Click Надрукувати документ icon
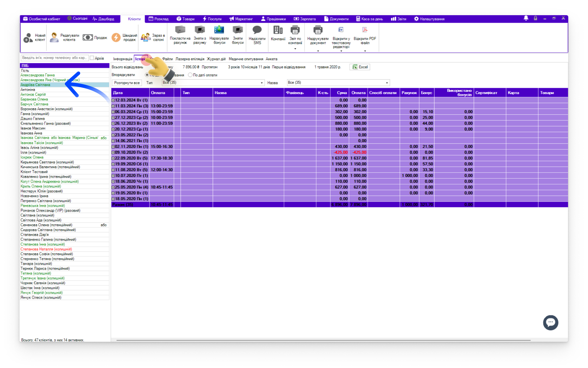The image size is (588, 368). click(x=318, y=30)
